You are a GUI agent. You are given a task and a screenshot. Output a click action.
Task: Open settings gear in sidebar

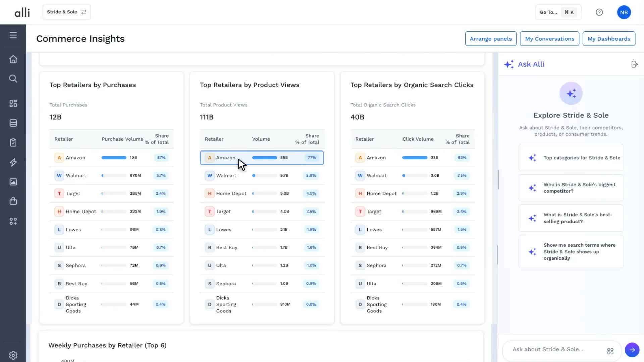point(13,355)
